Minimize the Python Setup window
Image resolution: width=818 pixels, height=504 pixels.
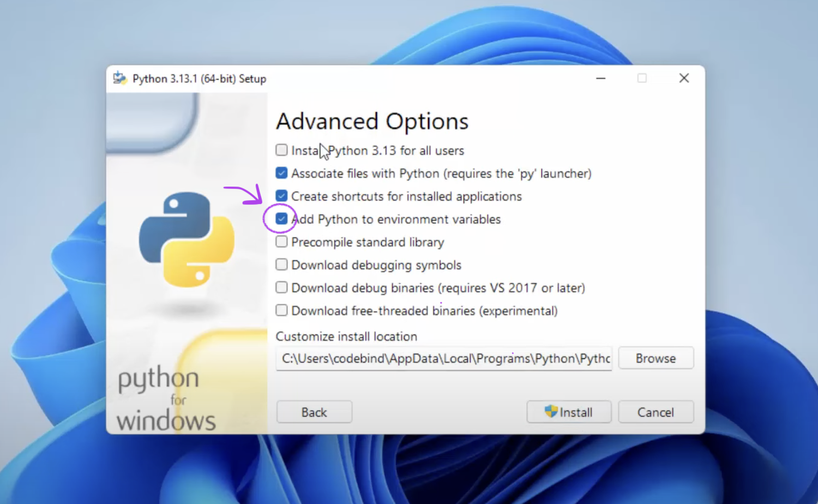601,79
